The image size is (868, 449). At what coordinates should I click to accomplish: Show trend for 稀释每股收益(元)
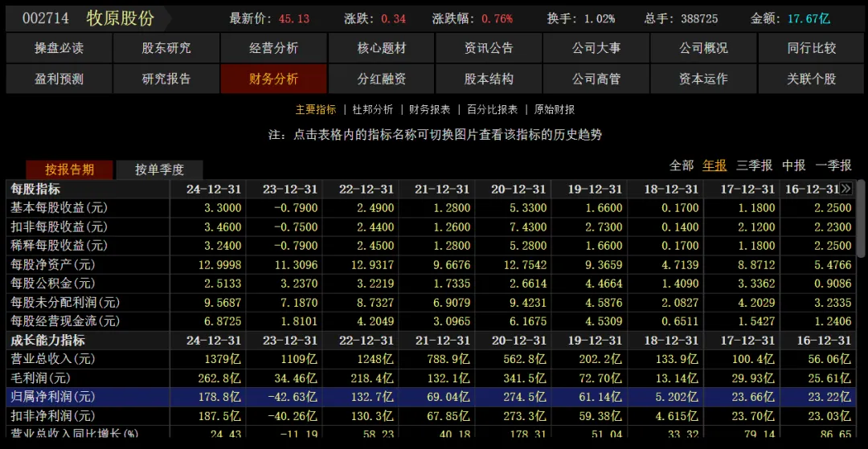coord(59,246)
